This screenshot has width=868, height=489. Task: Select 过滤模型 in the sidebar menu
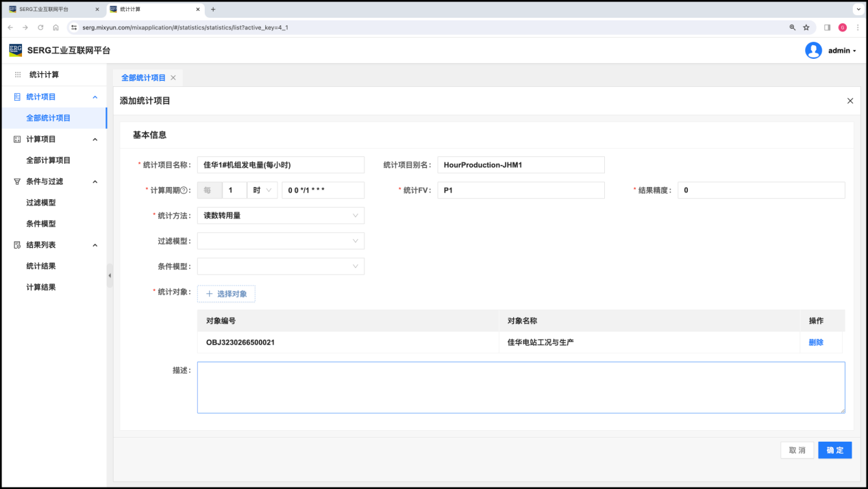coord(41,203)
